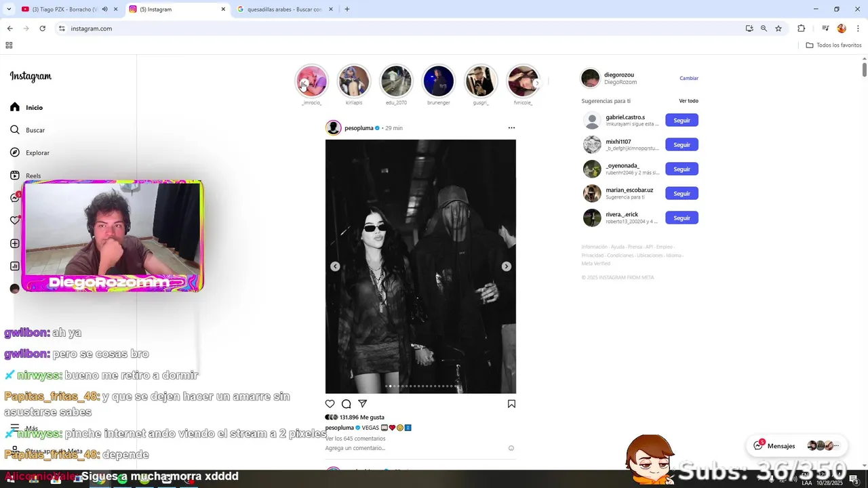Open a new browser tab with plus
868x488 pixels.
347,9
